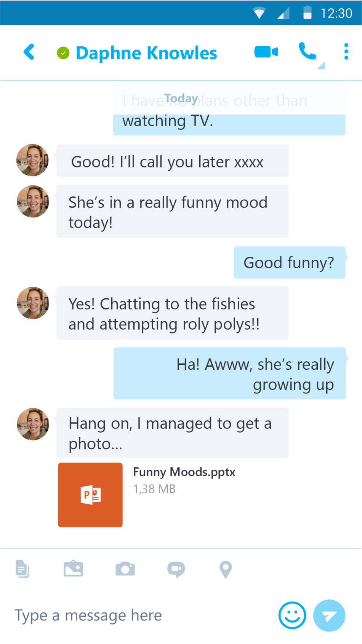Expand more call options chevron
Screen dimensions: 362x644
[x=321, y=66]
